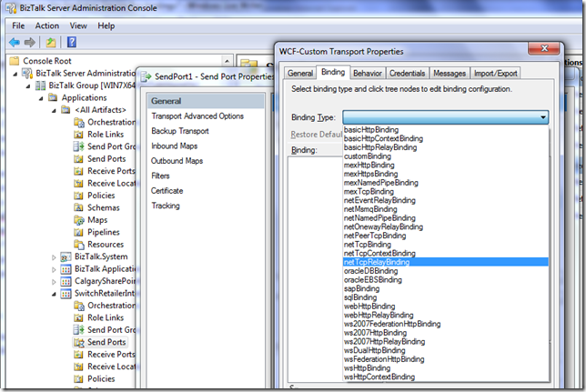Click the BizTalk.System application icon
The width and height of the screenshot is (586, 392).
coord(66,257)
